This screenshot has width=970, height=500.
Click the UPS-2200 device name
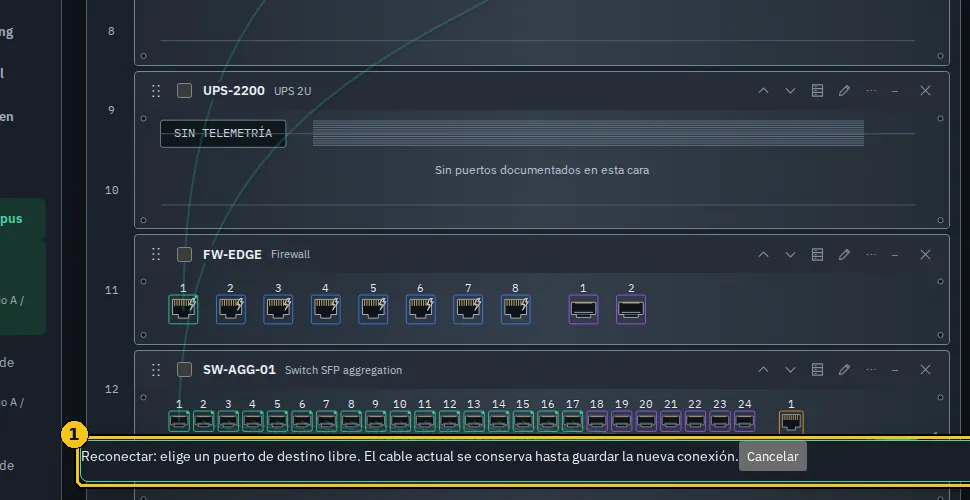pos(234,91)
